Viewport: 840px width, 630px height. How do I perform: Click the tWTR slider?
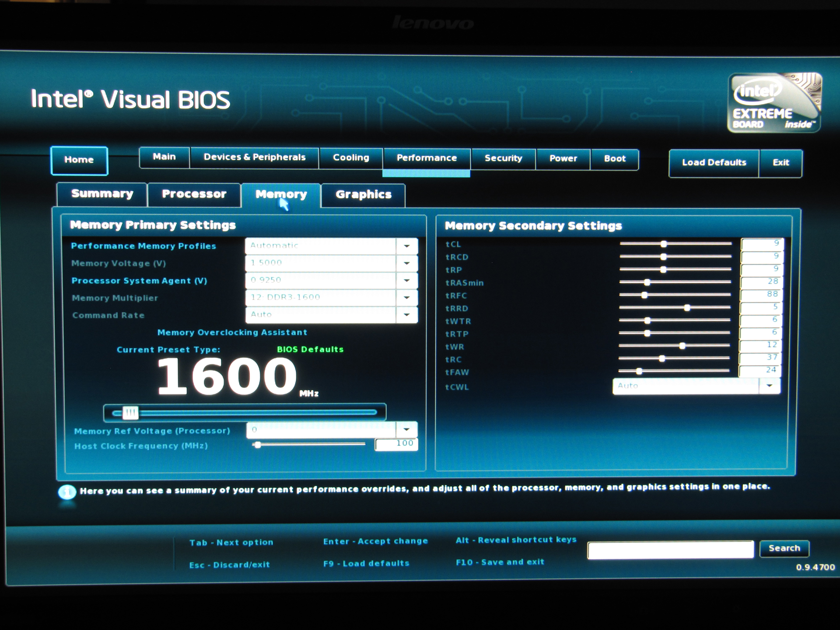[x=675, y=320]
